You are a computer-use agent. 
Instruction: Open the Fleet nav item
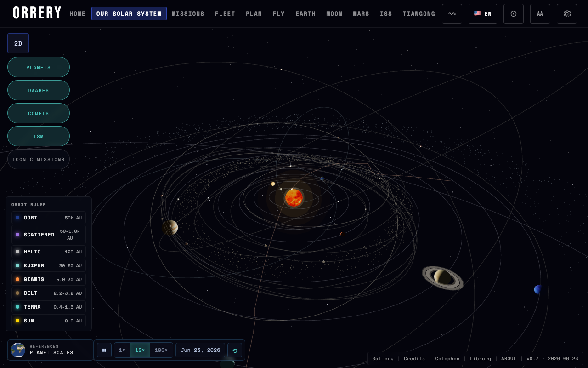(x=225, y=14)
